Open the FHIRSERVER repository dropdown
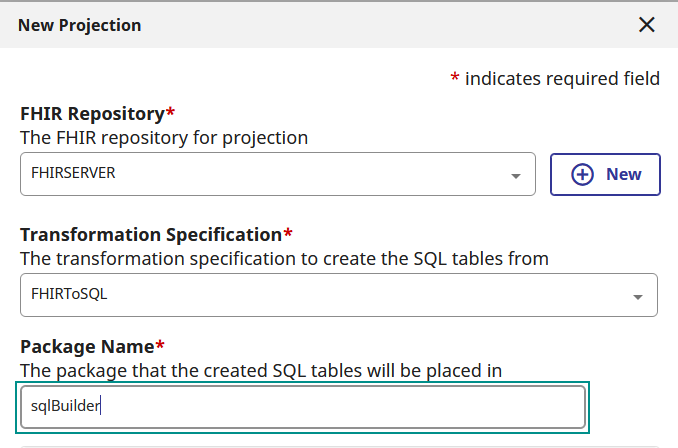Screen dimensions: 678x448 270,174
